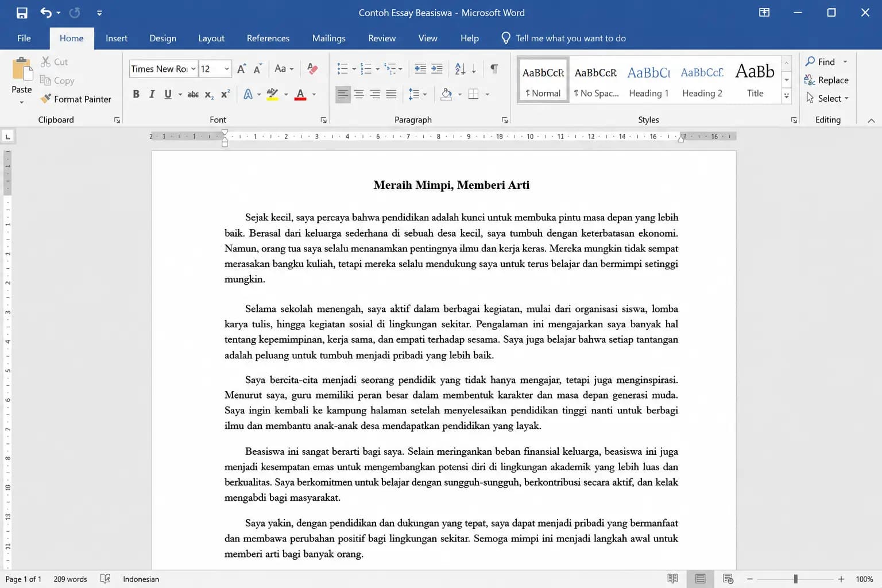Apply the Normal style
This screenshot has width=882, height=588.
(x=543, y=81)
